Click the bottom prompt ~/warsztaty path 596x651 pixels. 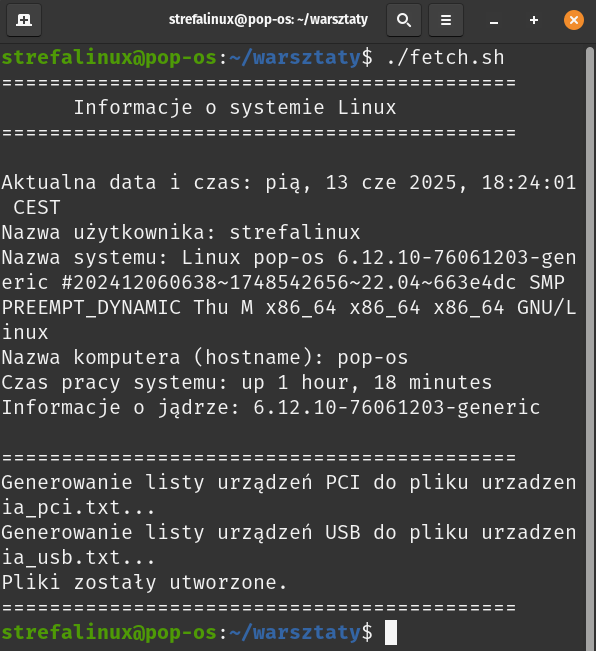click(x=295, y=633)
